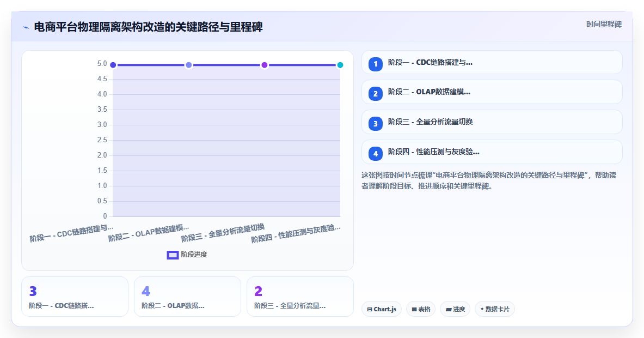The image size is (644, 338).
Task: Click the 阶段二 - OLAP数据 card caption
Action: pos(173,305)
